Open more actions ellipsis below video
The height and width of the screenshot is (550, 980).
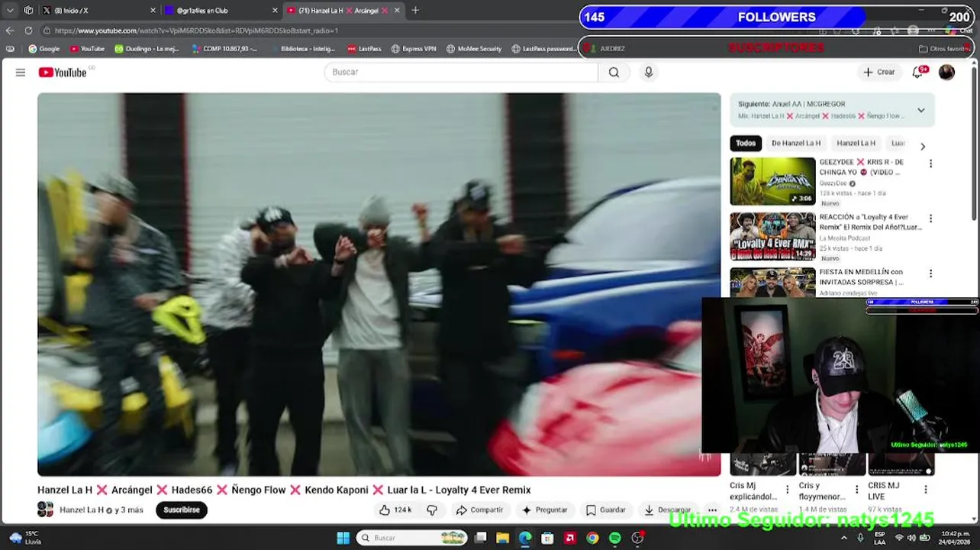712,510
